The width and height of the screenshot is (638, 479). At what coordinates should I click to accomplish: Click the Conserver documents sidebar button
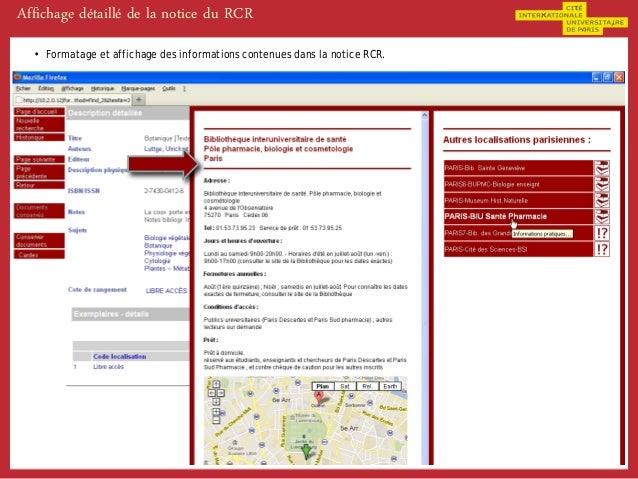coord(39,241)
